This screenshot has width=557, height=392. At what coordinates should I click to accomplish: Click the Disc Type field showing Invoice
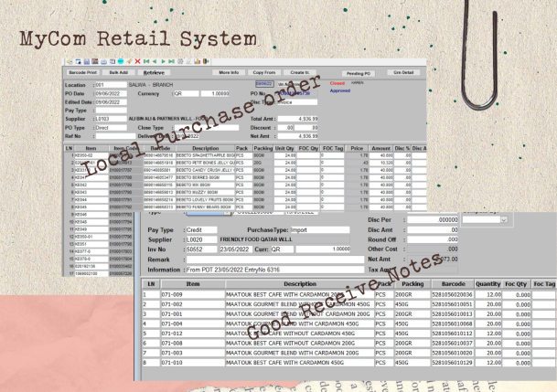pos(297,102)
